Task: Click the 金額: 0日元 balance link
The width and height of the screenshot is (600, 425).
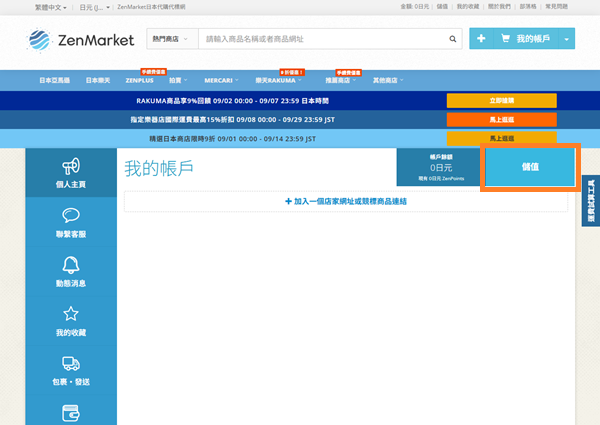Action: click(x=414, y=7)
